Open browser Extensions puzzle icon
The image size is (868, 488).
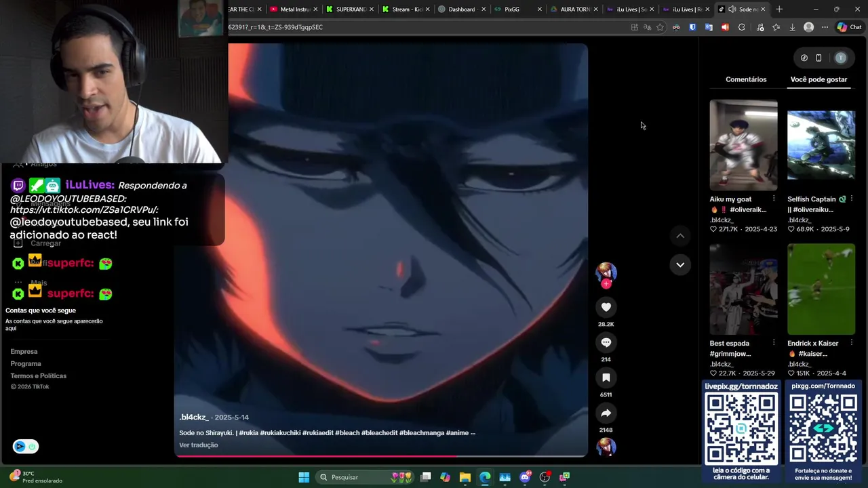[741, 27]
